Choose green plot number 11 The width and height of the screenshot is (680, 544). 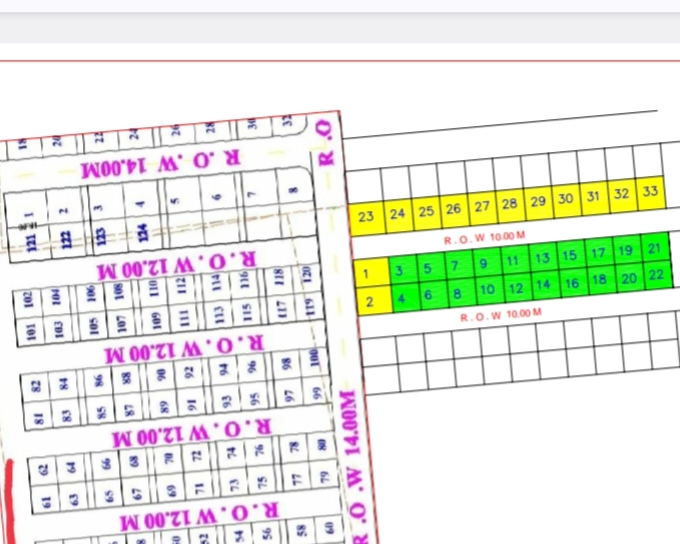[512, 261]
